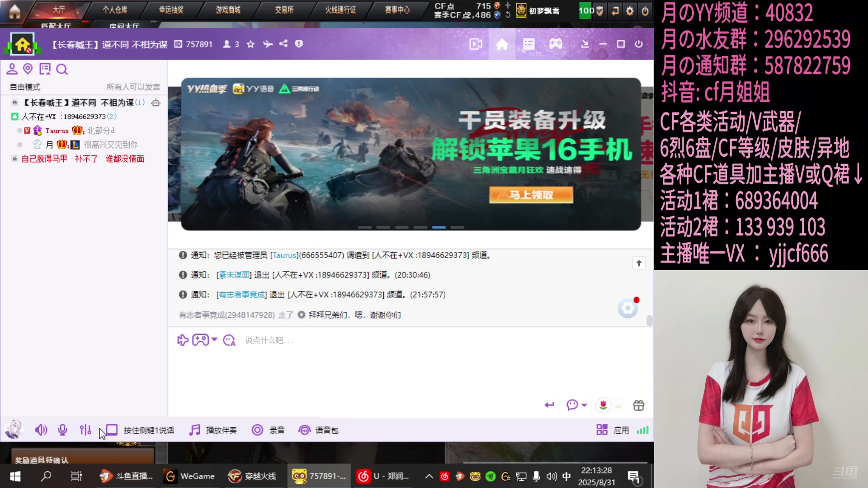Image resolution: width=868 pixels, height=488 pixels.
Task: Switch to 个人仓库 tab
Action: point(115,10)
